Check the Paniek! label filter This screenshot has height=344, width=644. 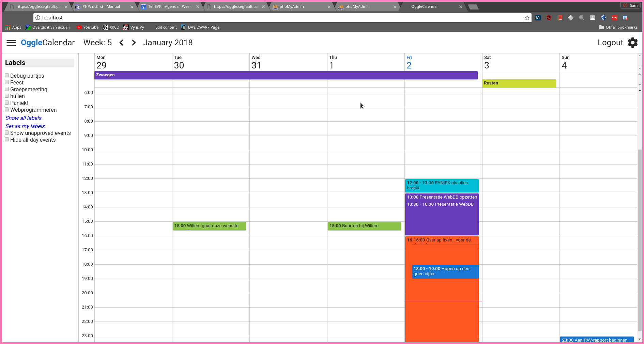point(7,103)
